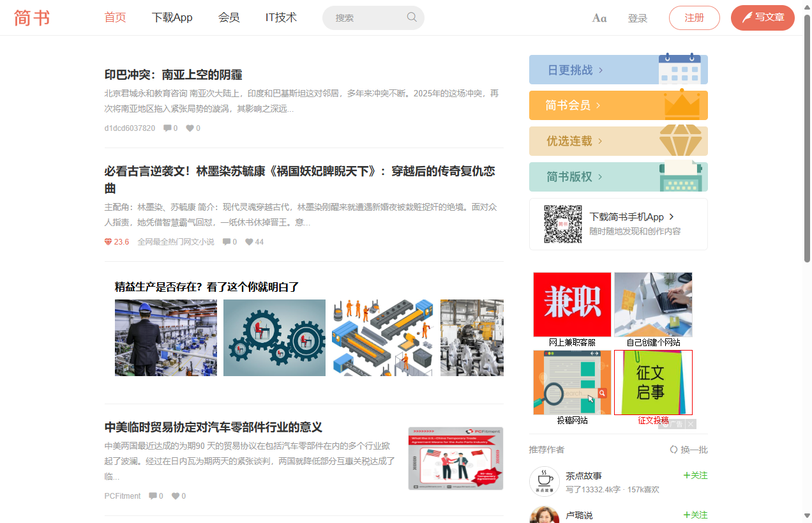Refresh recommended authors with 换一批
Image resolution: width=812 pixels, height=523 pixels.
click(x=689, y=450)
